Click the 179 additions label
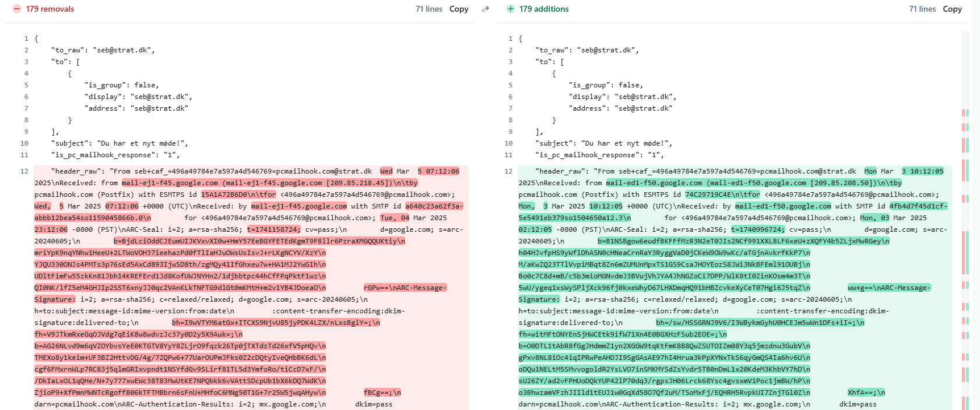 (x=544, y=9)
